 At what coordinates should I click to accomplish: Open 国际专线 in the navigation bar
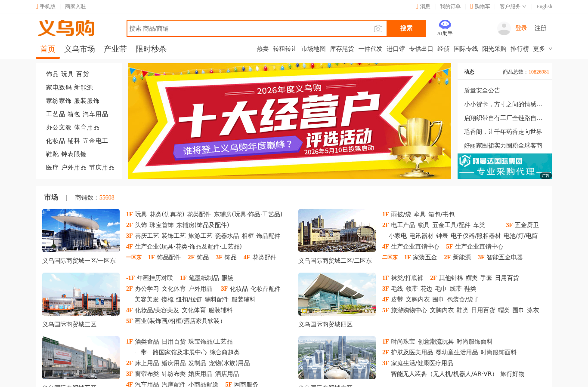[466, 49]
